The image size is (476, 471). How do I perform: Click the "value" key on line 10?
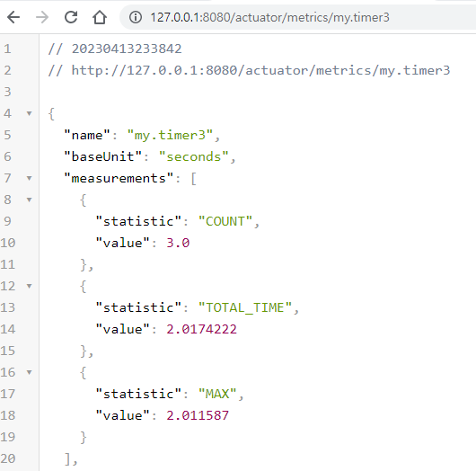click(x=123, y=243)
